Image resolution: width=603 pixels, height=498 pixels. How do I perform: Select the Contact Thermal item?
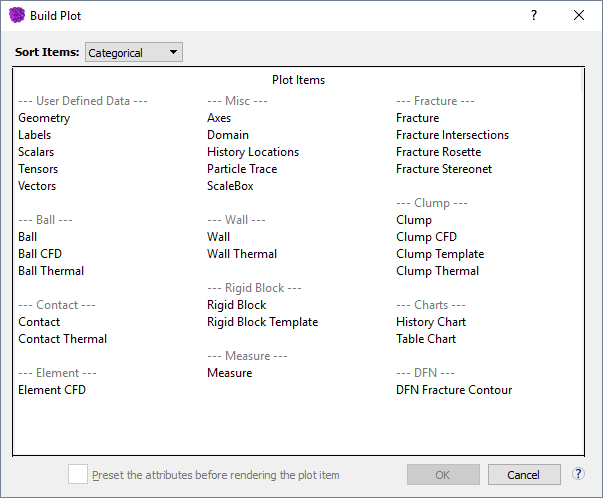pos(62,339)
